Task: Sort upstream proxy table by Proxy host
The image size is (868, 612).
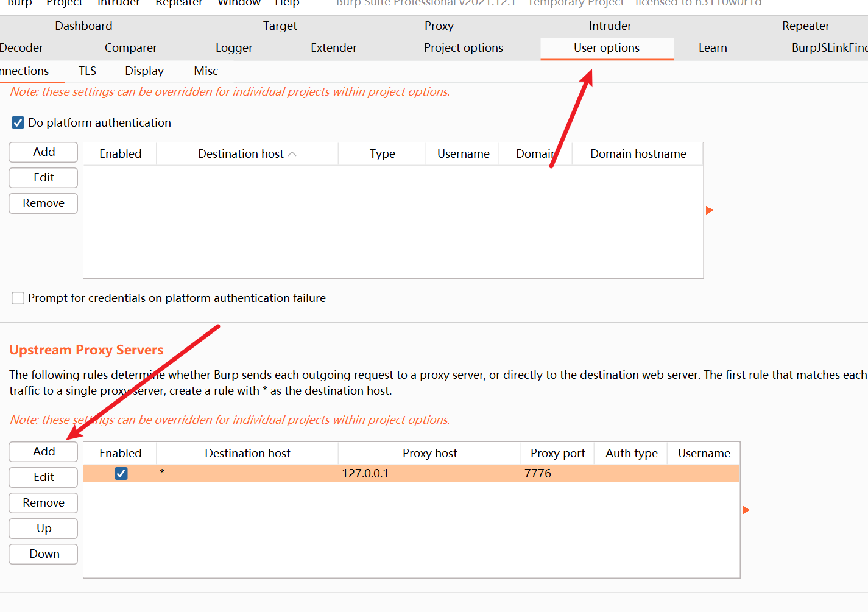Action: click(x=429, y=453)
